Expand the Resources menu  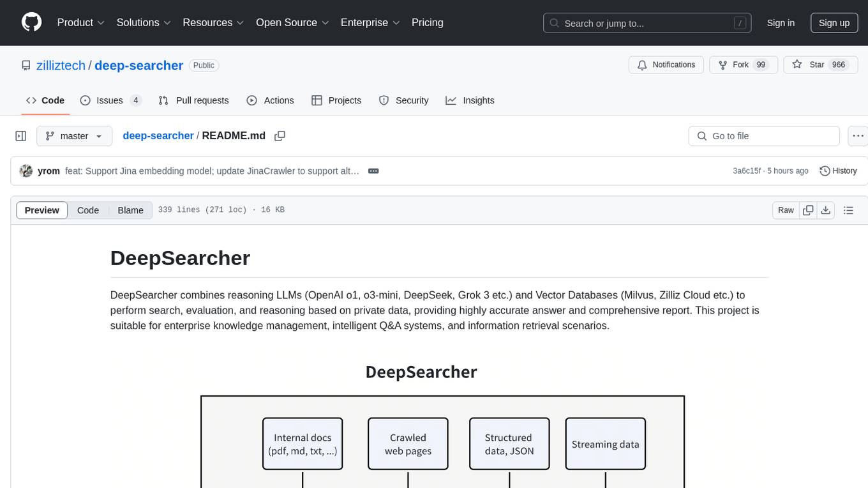point(213,22)
